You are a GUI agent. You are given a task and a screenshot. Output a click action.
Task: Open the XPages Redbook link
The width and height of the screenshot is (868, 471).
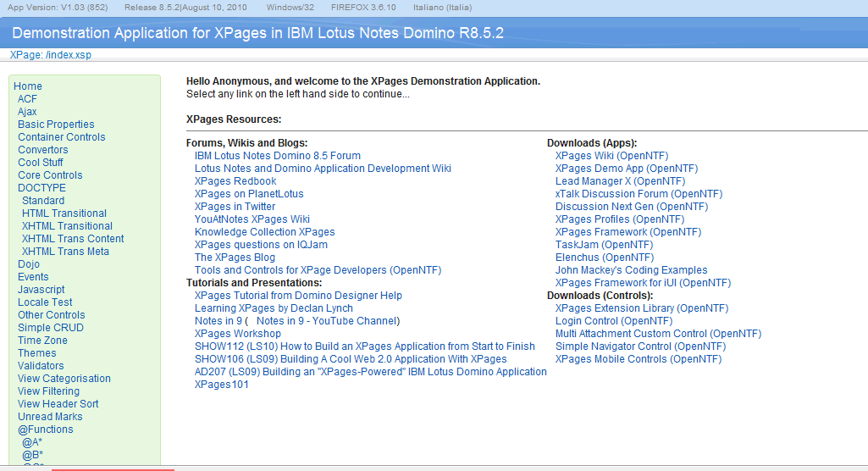click(235, 181)
